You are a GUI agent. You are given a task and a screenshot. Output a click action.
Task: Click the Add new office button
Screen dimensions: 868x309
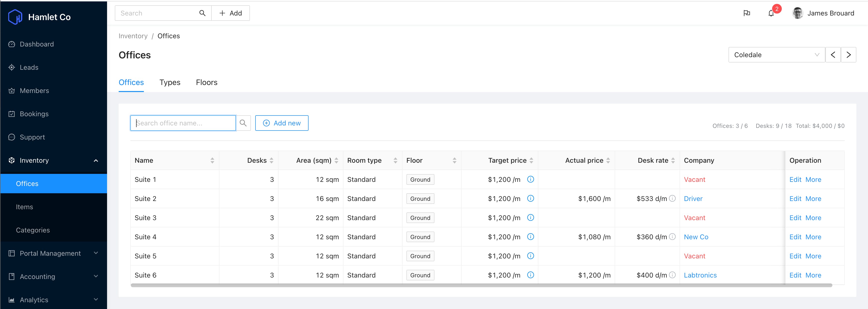(282, 123)
